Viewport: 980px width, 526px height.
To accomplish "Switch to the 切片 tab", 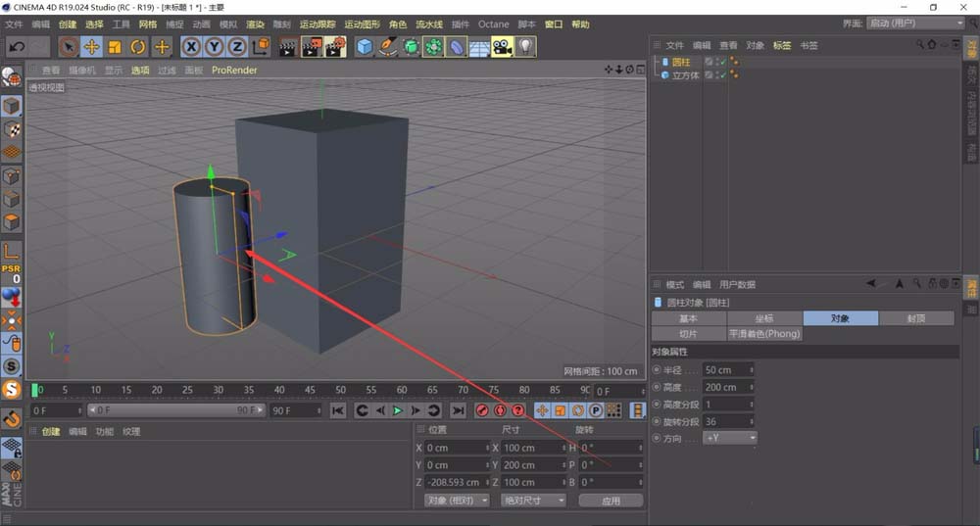I will [689, 334].
